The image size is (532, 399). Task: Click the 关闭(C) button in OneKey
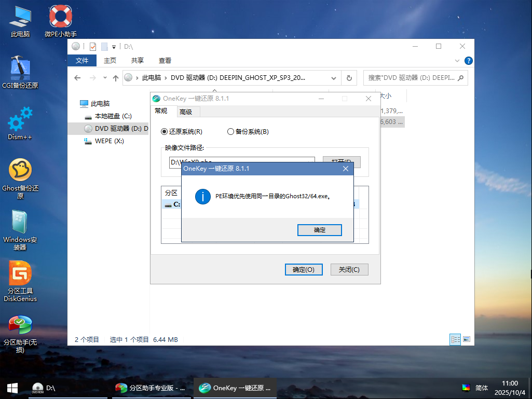click(349, 270)
